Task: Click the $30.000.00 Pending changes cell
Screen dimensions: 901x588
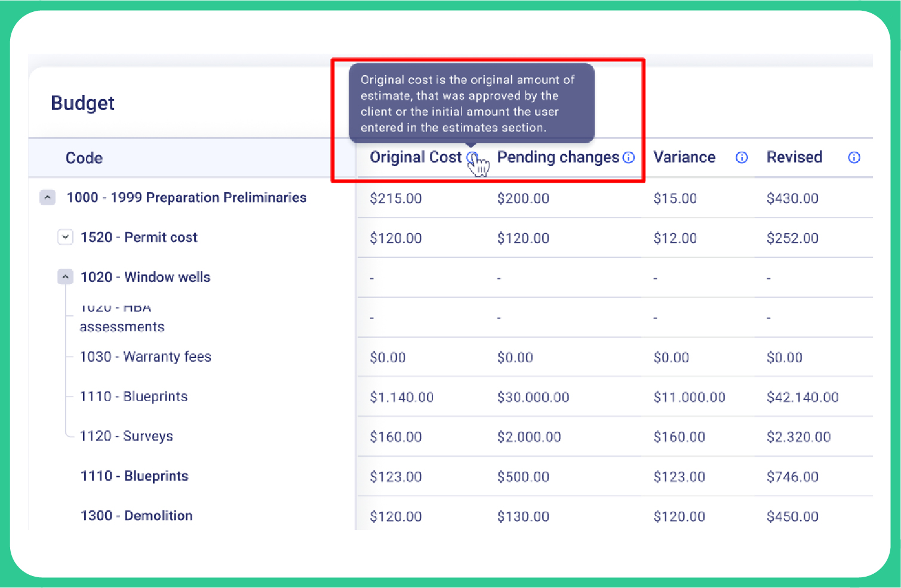Action: (533, 398)
